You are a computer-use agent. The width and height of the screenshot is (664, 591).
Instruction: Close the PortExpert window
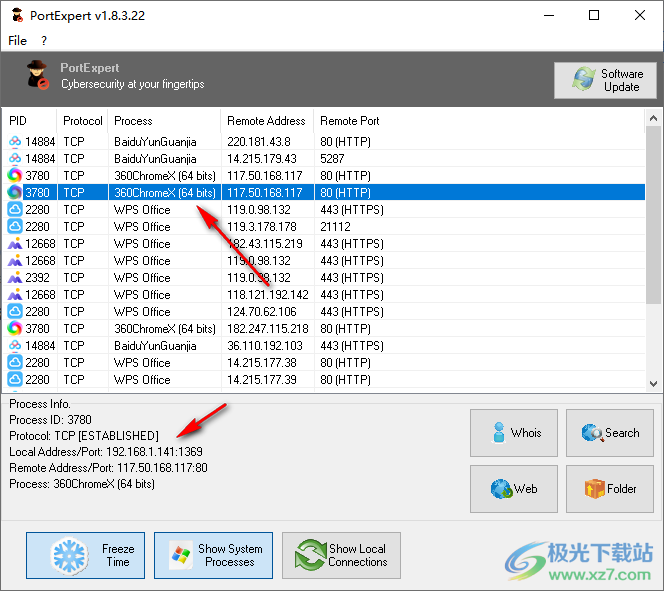[640, 16]
